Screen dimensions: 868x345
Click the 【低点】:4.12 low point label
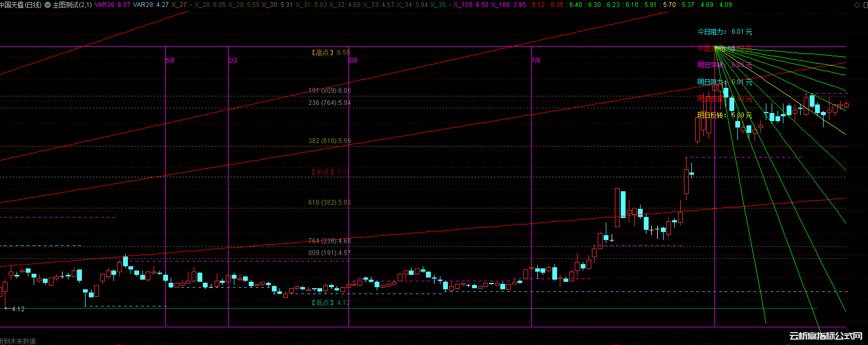coord(330,303)
